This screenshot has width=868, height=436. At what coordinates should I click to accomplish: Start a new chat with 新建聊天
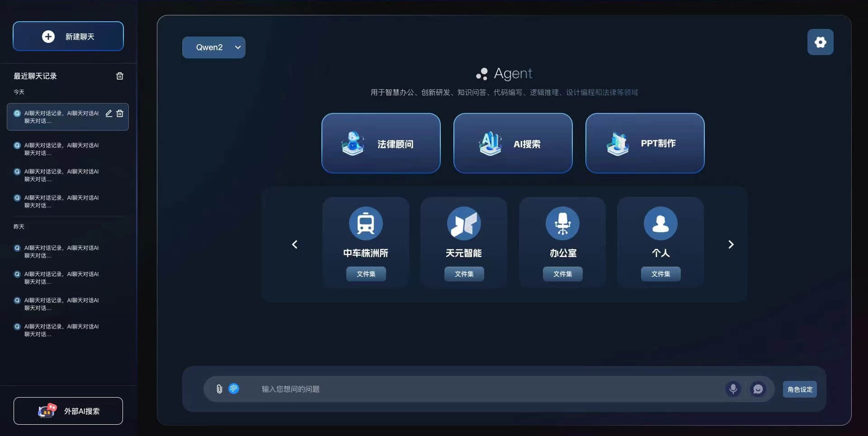coord(68,36)
